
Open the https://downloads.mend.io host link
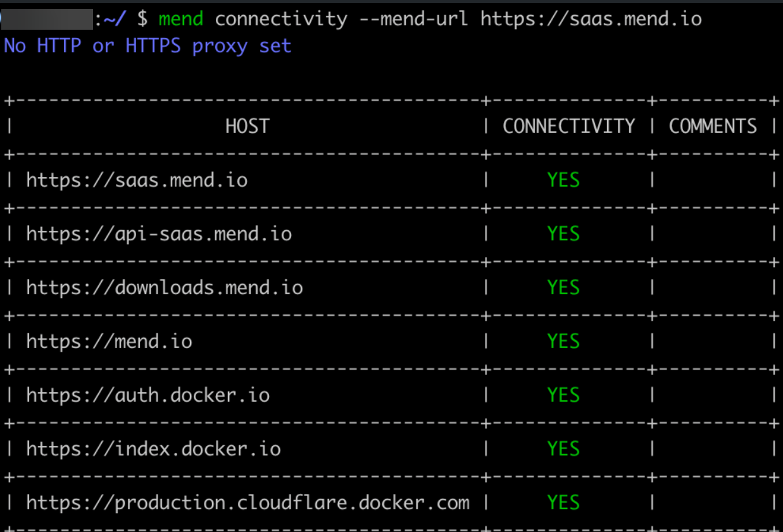click(165, 288)
